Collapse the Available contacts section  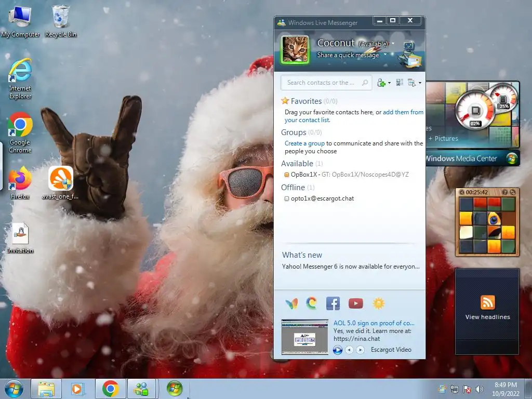coord(302,164)
